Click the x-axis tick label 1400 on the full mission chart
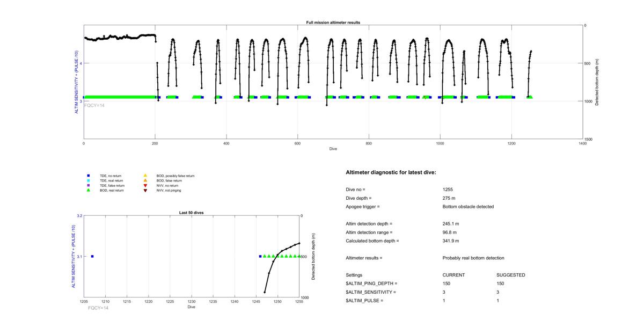The image size is (644, 334). [583, 144]
